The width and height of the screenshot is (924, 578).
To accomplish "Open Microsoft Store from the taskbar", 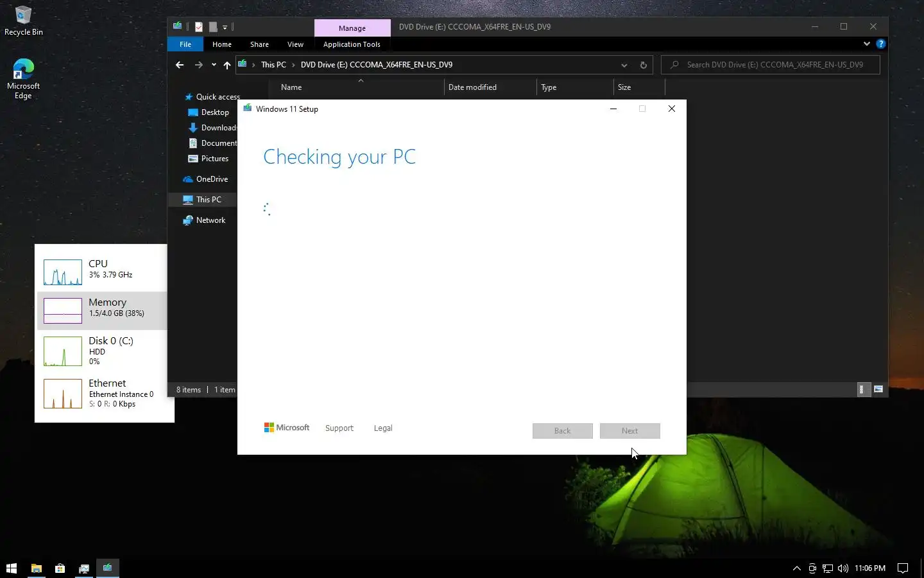I will 60,568.
